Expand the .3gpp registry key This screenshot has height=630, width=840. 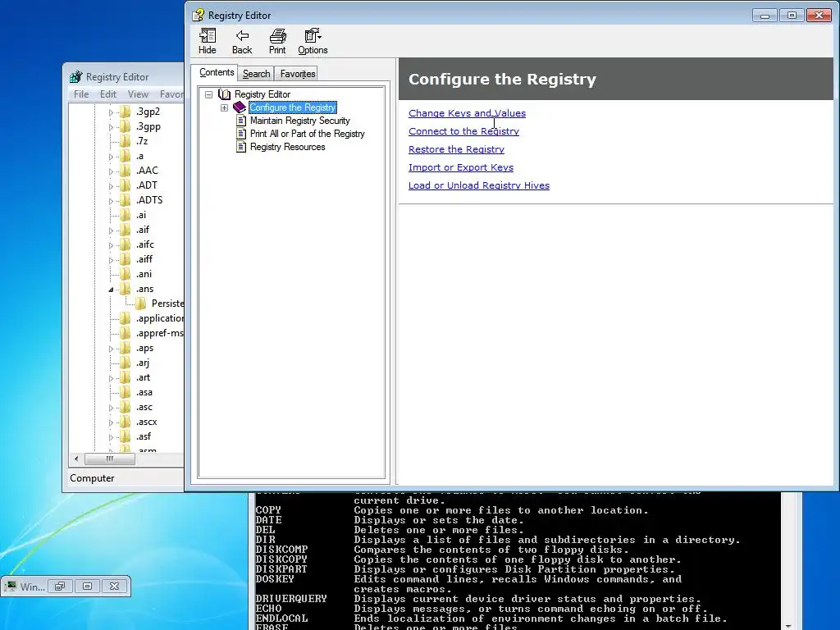point(111,127)
